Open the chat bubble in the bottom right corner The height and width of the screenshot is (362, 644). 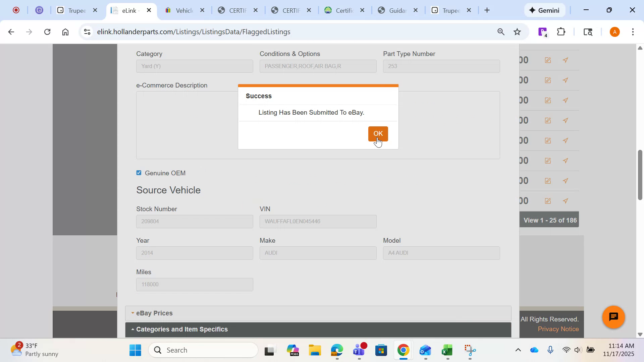pyautogui.click(x=613, y=317)
